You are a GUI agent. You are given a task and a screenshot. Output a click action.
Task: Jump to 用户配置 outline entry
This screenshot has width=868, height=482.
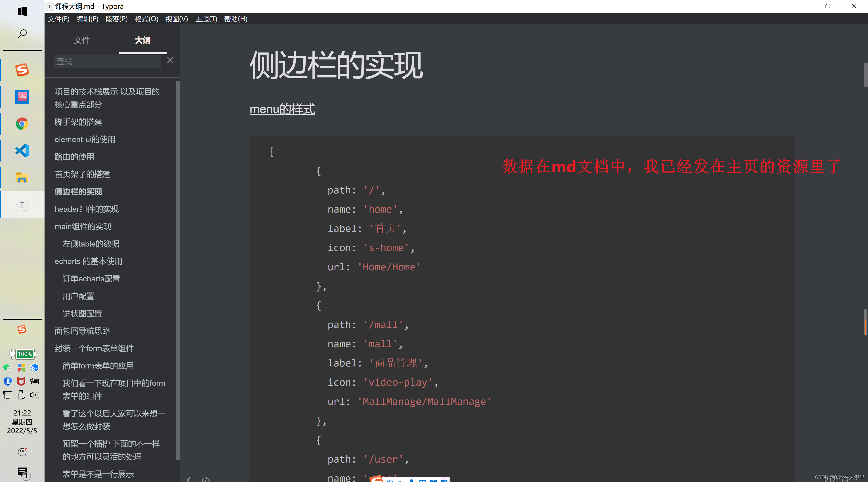click(x=78, y=296)
